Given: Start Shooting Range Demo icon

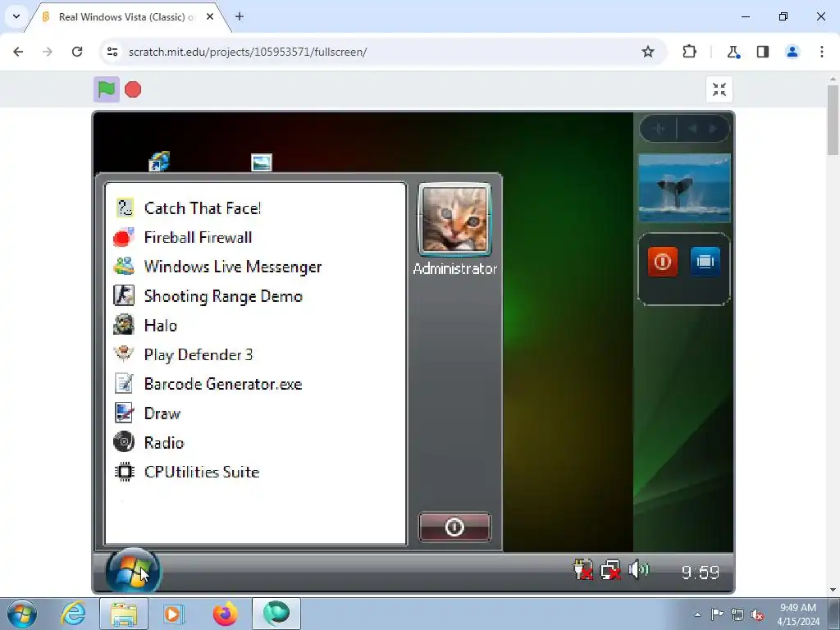Looking at the screenshot, I should (124, 295).
